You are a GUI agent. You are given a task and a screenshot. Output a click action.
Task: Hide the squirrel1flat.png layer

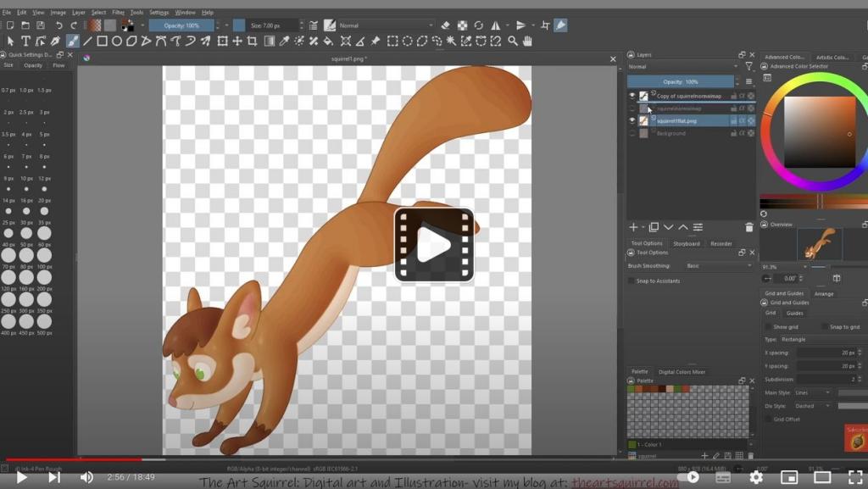[x=632, y=120]
